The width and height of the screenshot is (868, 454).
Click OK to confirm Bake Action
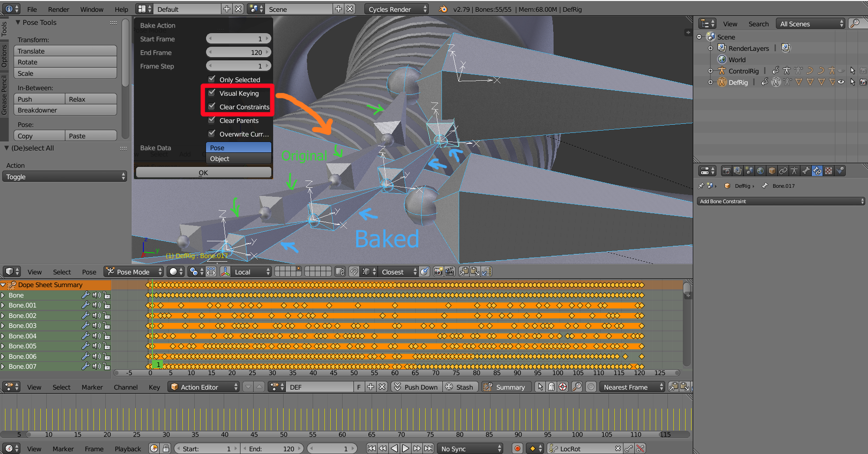coord(203,172)
